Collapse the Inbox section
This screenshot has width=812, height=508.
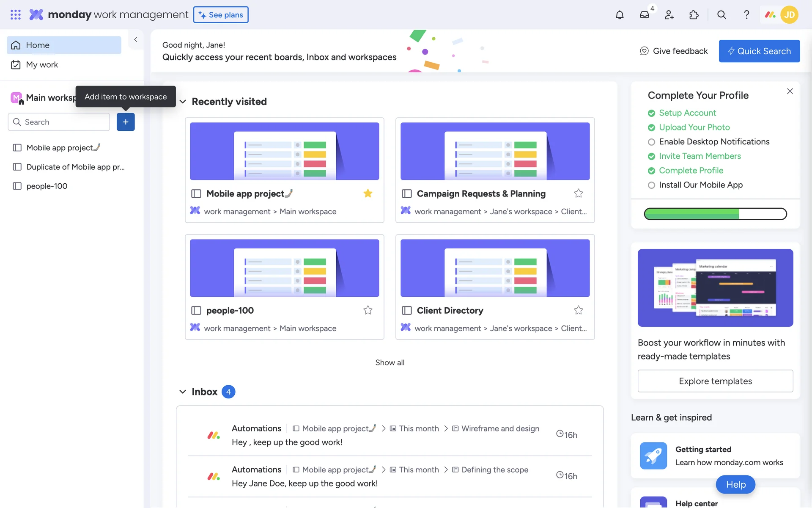(x=183, y=392)
